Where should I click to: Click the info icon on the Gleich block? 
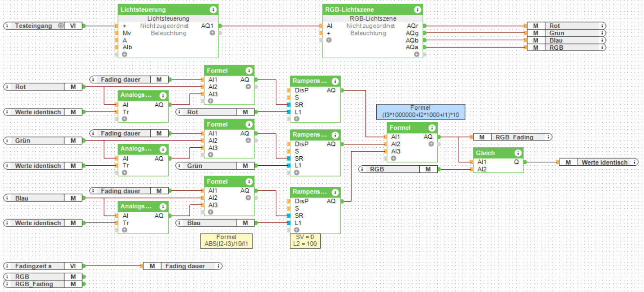click(518, 153)
